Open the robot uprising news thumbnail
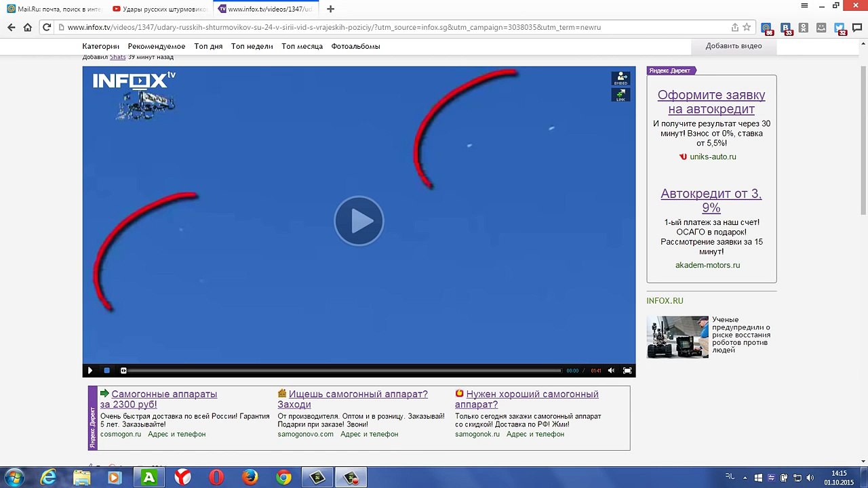This screenshot has height=488, width=868. [x=677, y=337]
